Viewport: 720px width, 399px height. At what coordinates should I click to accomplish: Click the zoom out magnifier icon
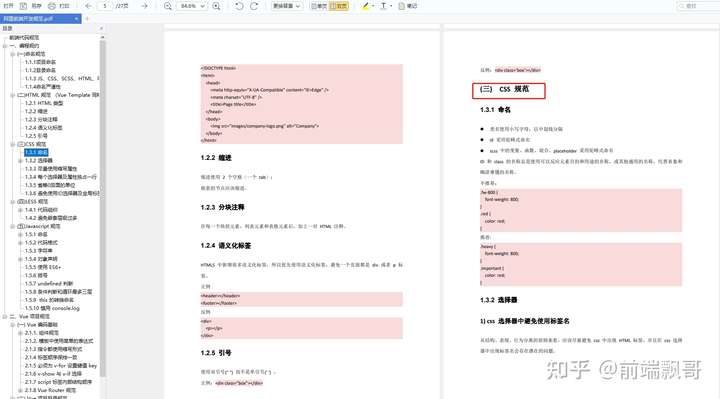point(168,6)
